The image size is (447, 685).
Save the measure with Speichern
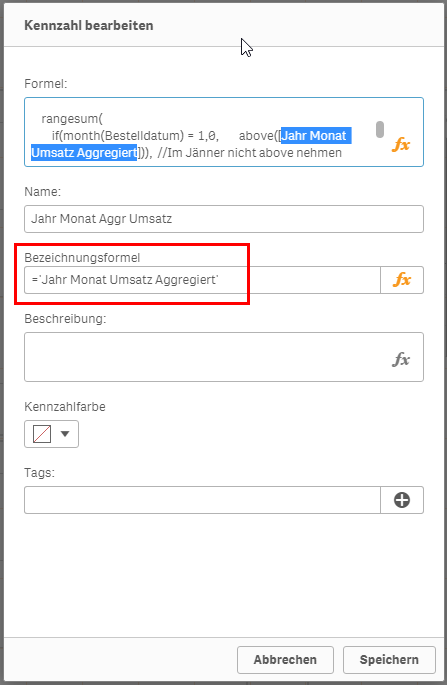coord(389,660)
